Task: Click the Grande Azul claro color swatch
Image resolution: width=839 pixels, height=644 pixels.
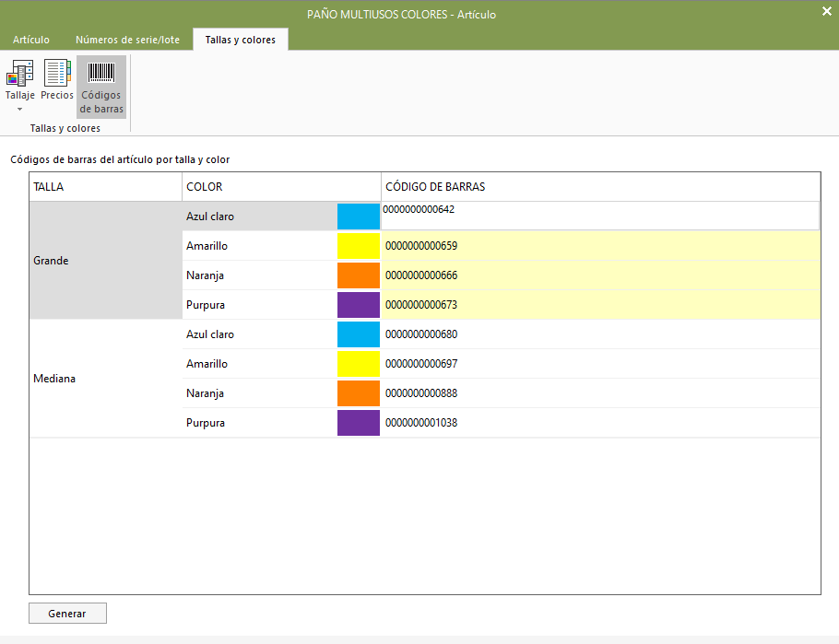Action: pos(359,217)
